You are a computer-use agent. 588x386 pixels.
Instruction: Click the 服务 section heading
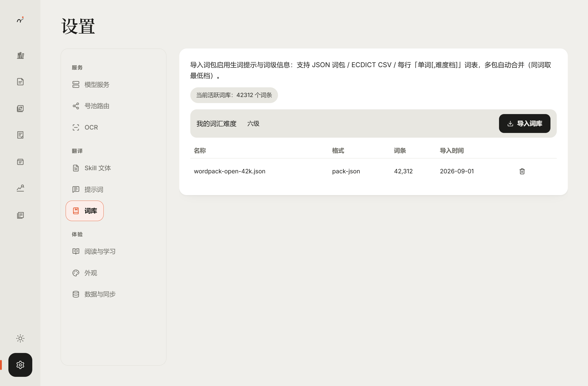tap(77, 68)
